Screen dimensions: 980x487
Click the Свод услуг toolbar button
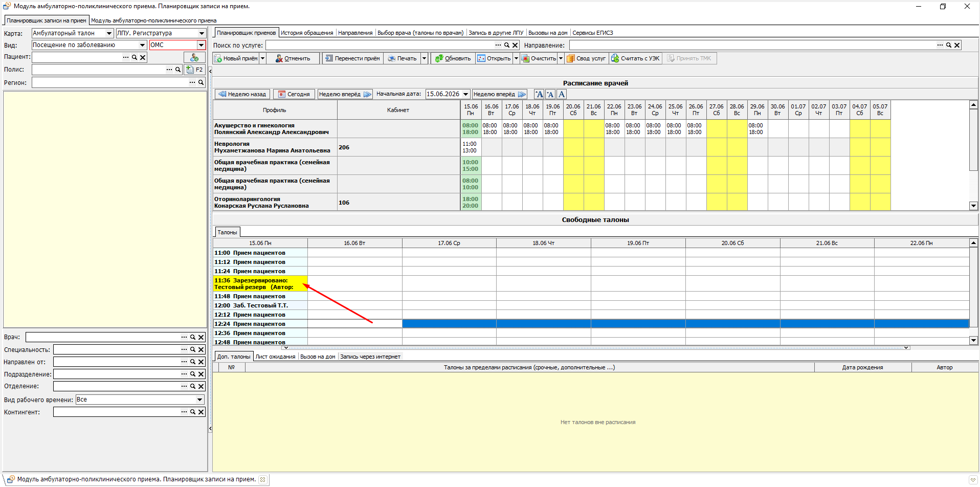coord(586,58)
